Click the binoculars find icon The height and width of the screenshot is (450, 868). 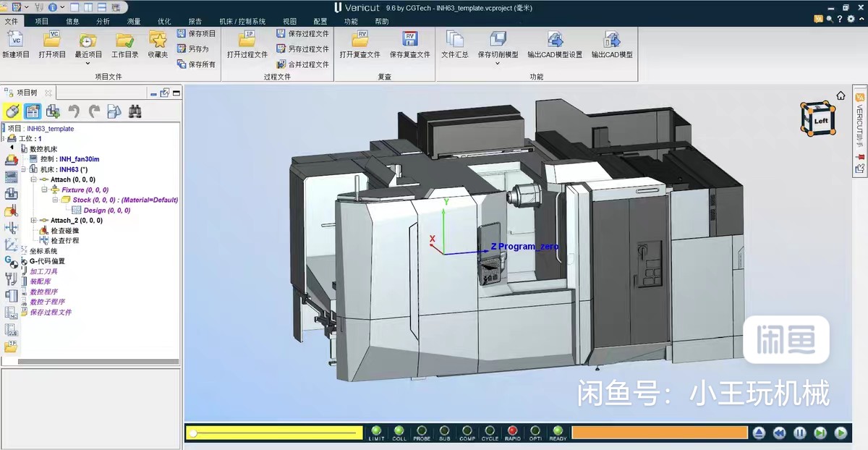coord(135,111)
